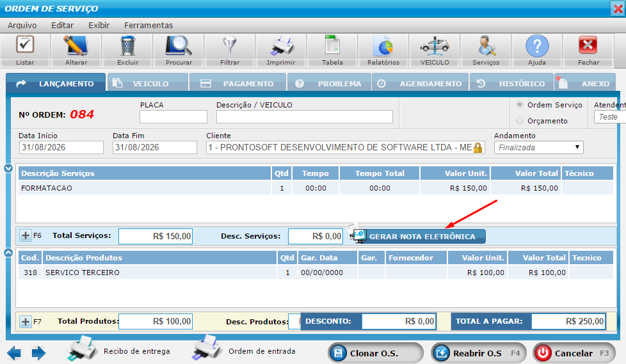Expand the products section arrow
This screenshot has width=626, height=364.
point(8,253)
